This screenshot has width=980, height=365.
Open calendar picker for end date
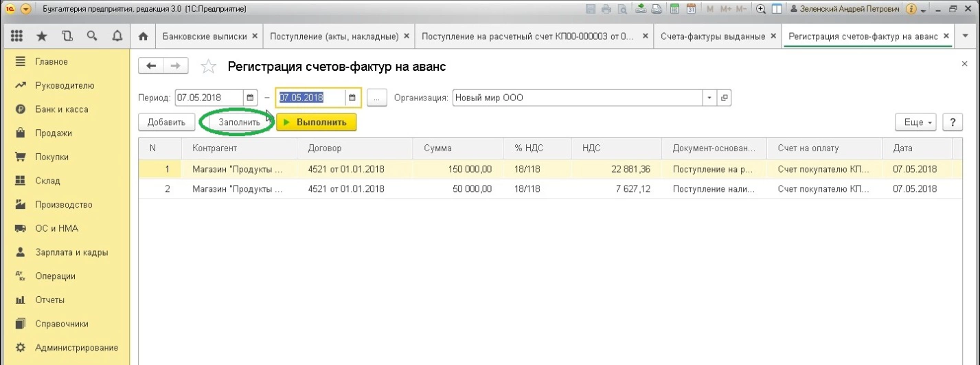352,98
